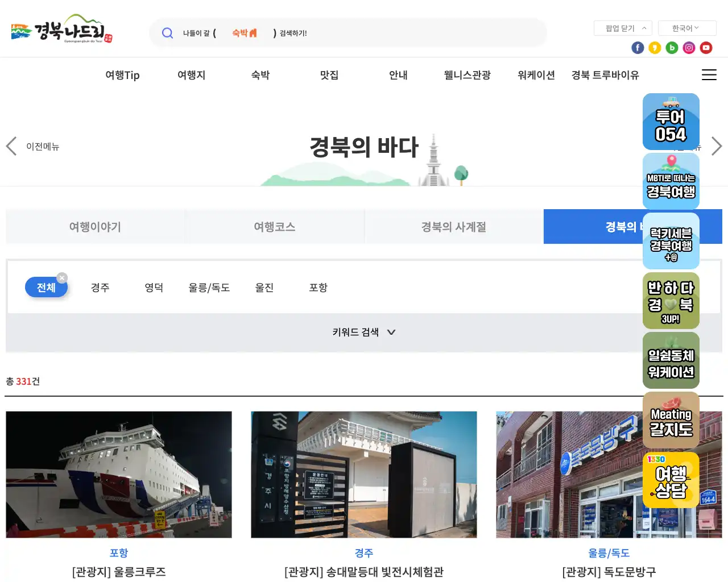Screen dimensions: 728x582
Task: Open the 투어 054 quick banner
Action: tap(671, 122)
